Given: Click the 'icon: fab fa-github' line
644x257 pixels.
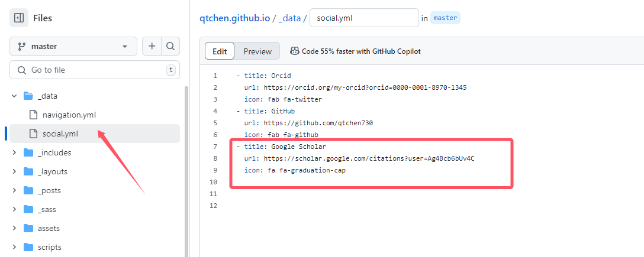Looking at the screenshot, I should [281, 135].
